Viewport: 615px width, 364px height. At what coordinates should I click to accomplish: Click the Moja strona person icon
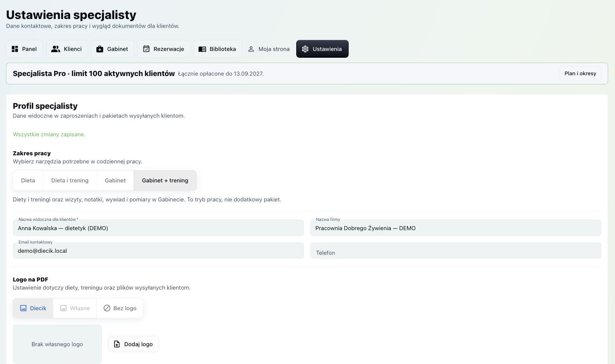click(x=251, y=49)
